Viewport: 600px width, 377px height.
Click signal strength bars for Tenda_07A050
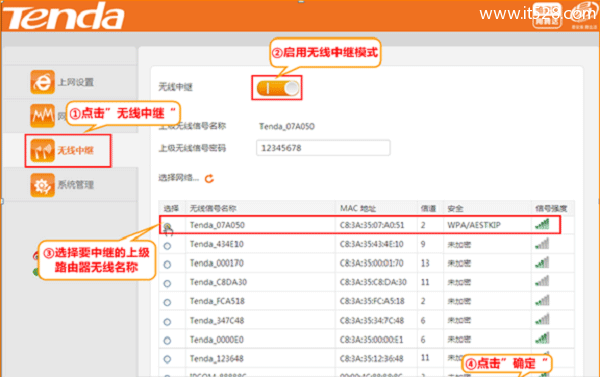(542, 224)
